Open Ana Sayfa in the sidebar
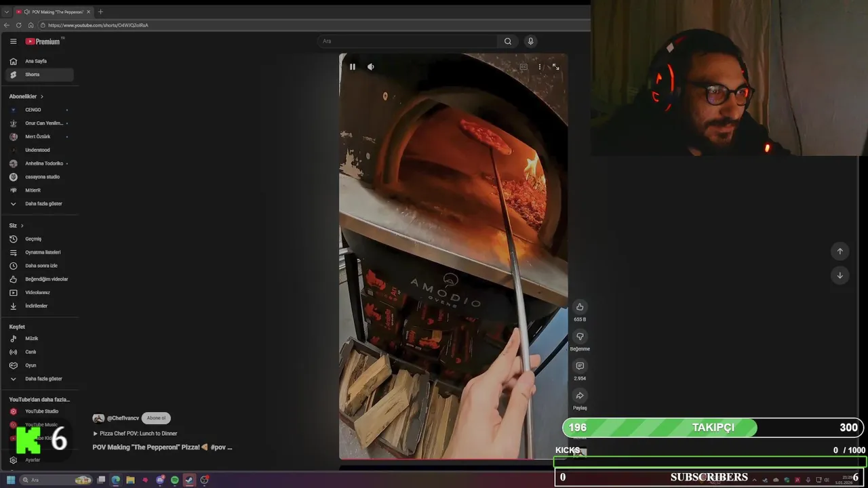 point(39,61)
